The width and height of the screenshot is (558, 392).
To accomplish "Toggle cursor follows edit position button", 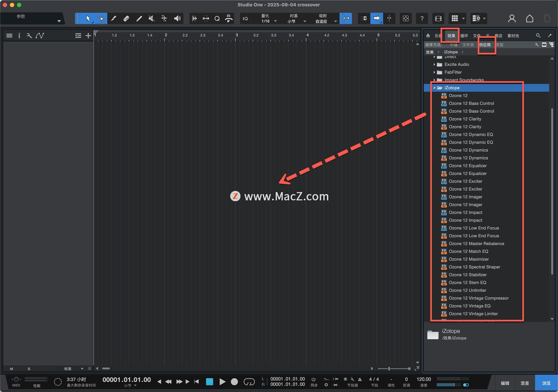I will pyautogui.click(x=389, y=19).
